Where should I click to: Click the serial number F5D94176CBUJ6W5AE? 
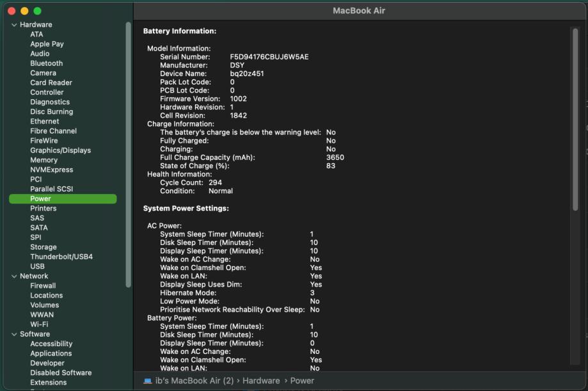point(269,57)
